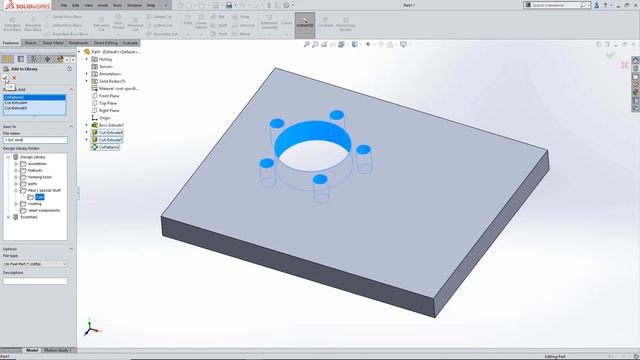640x360 pixels.
Task: Click Zoom to Fit magnifier icon
Action: [307, 44]
